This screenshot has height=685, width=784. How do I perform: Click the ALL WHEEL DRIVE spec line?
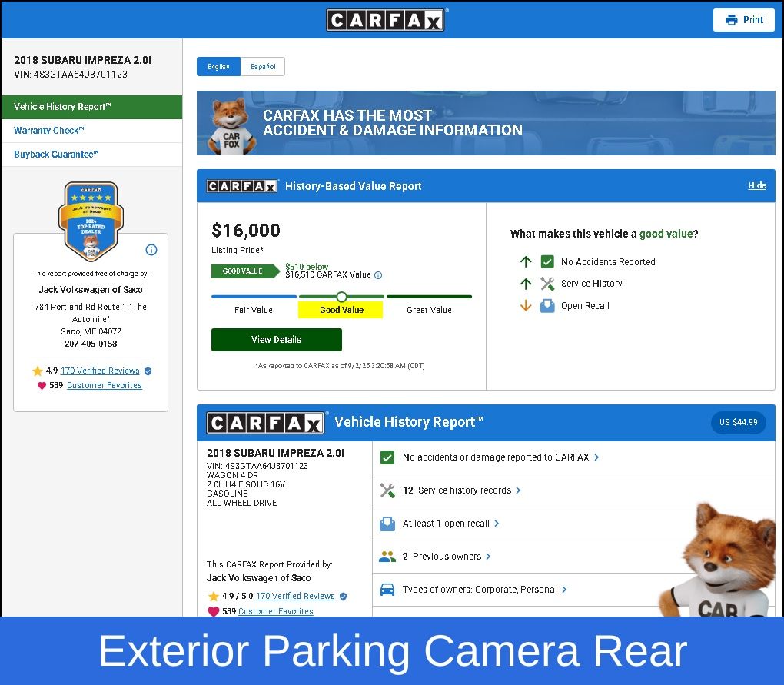242,503
